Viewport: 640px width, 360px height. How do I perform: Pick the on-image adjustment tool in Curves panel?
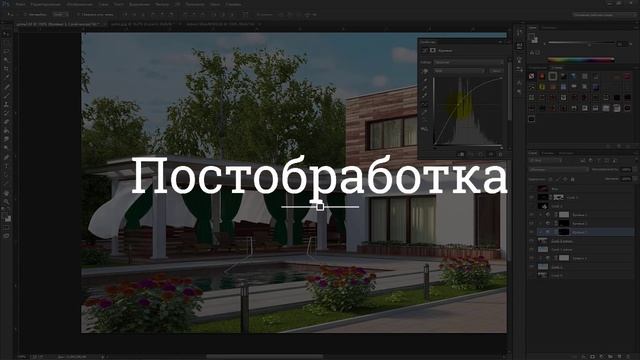pos(425,71)
